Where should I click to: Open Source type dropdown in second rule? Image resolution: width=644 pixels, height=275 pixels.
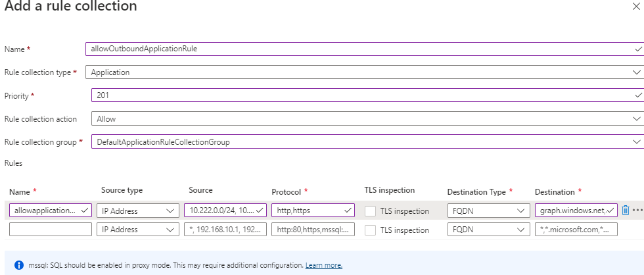139,230
